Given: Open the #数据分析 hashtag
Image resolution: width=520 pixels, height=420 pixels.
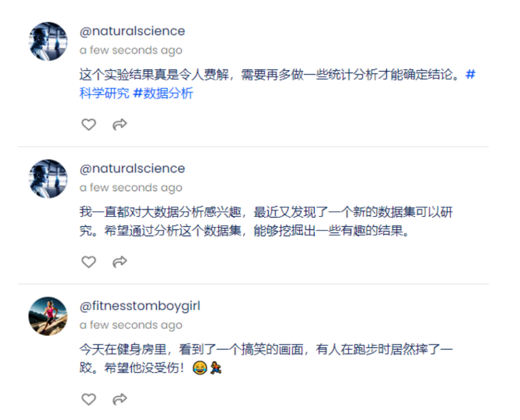Looking at the screenshot, I should [x=162, y=93].
